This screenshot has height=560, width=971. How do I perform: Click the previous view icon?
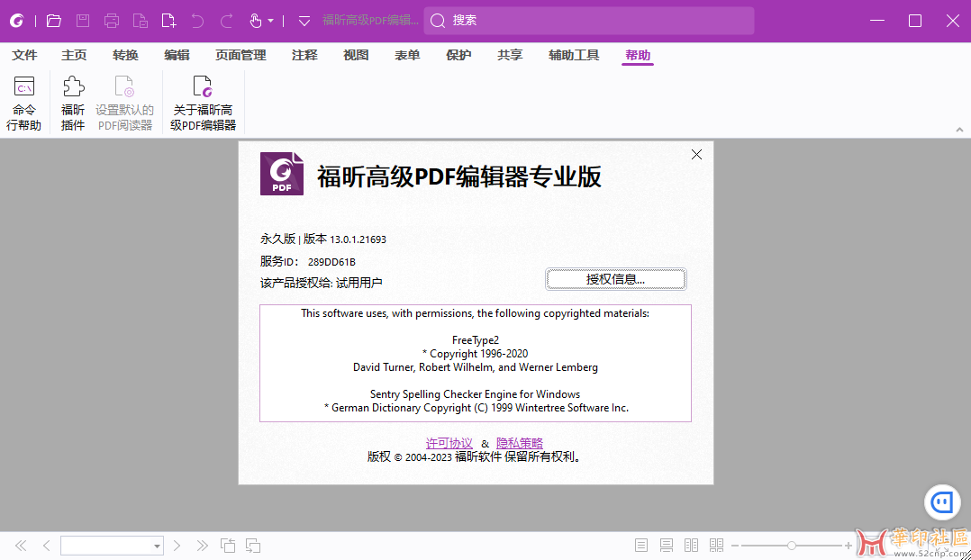pos(228,546)
